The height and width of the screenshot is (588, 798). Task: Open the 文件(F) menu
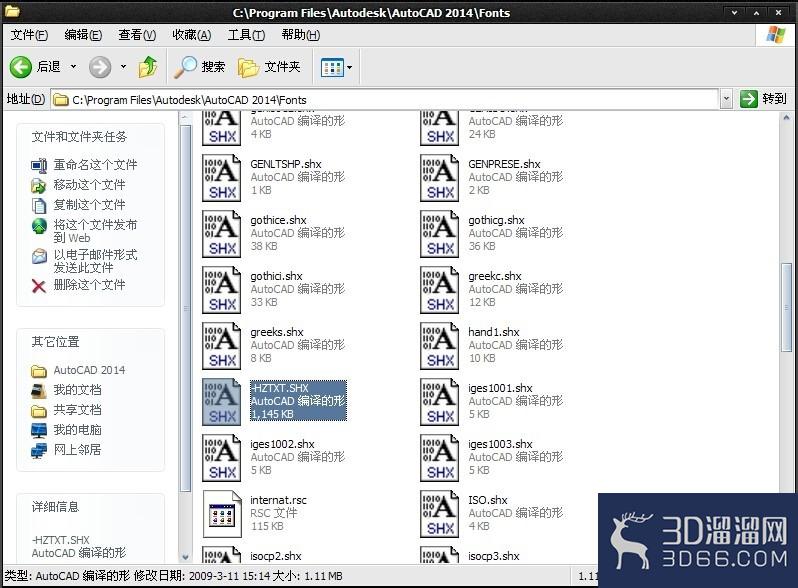click(30, 35)
